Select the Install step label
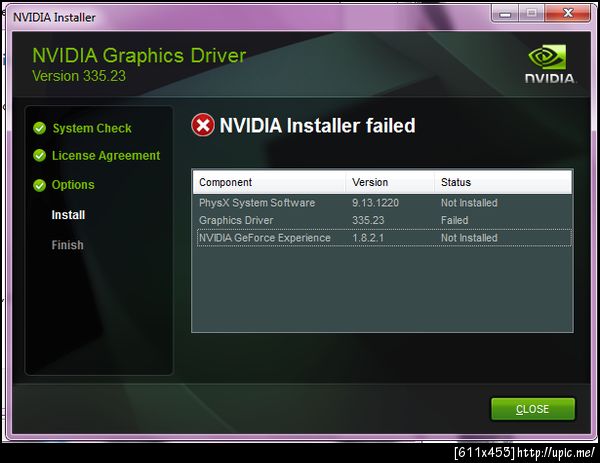The image size is (600, 463). tap(68, 215)
